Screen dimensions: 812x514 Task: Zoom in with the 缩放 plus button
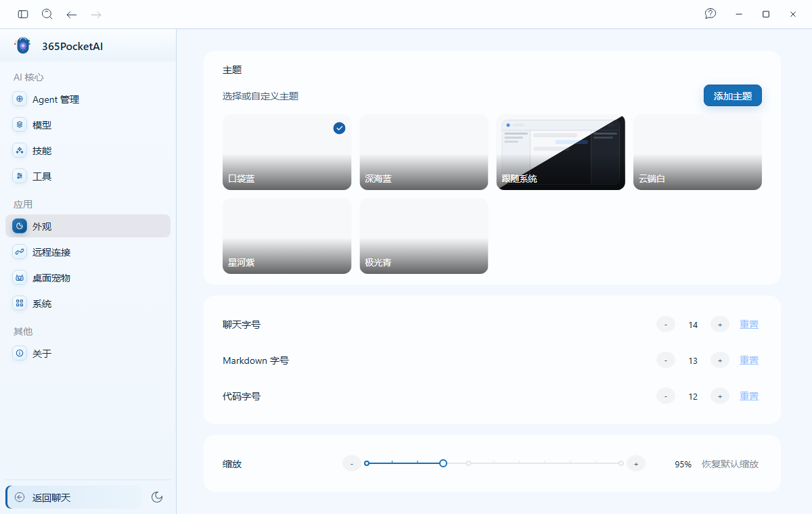click(x=636, y=463)
